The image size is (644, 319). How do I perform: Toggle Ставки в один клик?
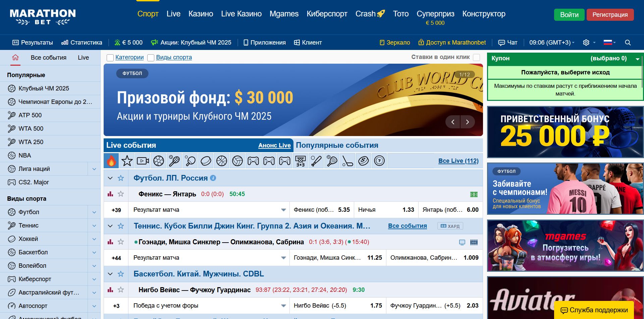tap(477, 57)
